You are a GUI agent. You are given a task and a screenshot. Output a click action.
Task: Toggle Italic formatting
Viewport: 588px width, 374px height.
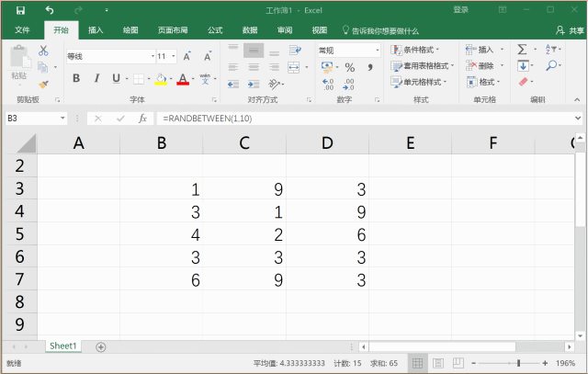click(96, 78)
